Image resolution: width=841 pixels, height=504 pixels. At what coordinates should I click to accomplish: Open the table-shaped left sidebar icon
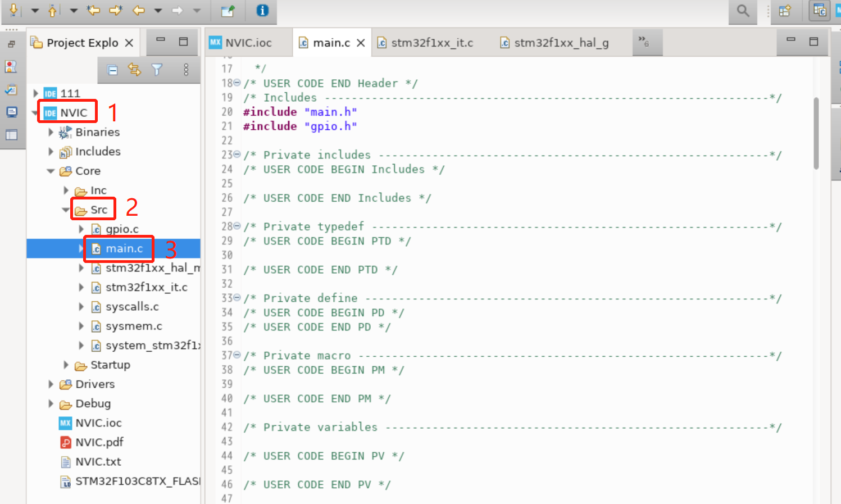[11, 135]
